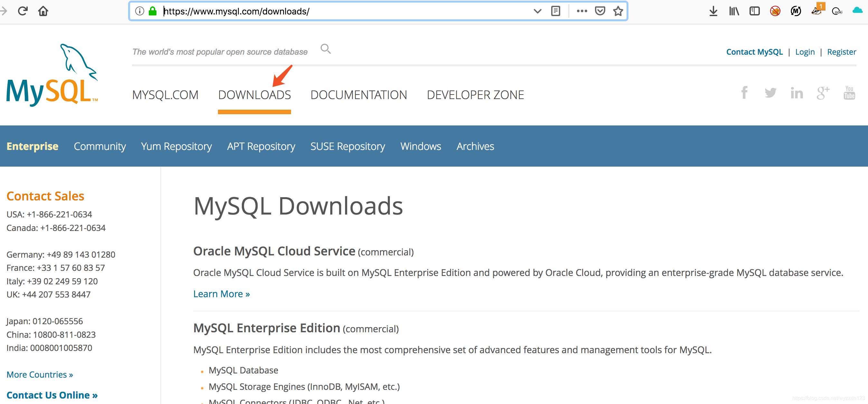Bookmark this page with the star icon
The image size is (868, 404).
[618, 11]
